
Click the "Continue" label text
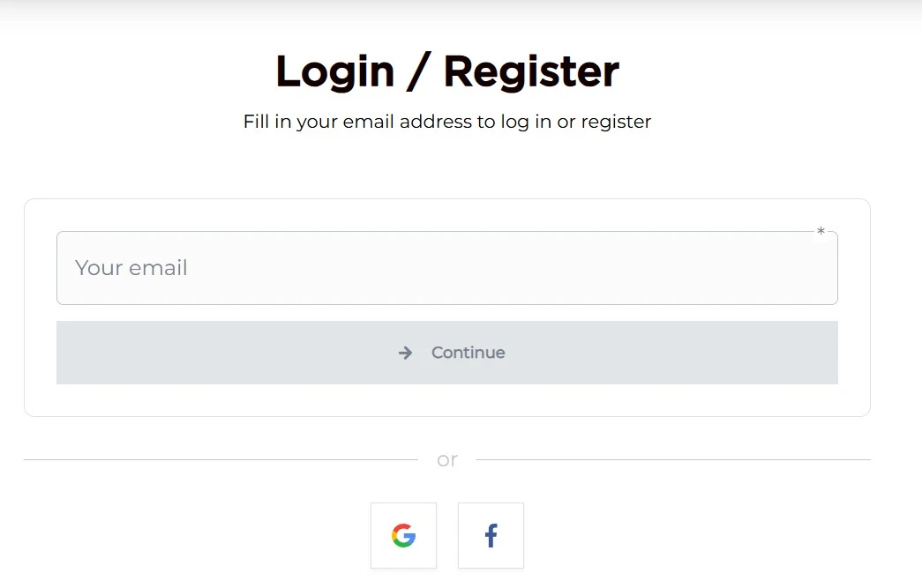tap(468, 353)
